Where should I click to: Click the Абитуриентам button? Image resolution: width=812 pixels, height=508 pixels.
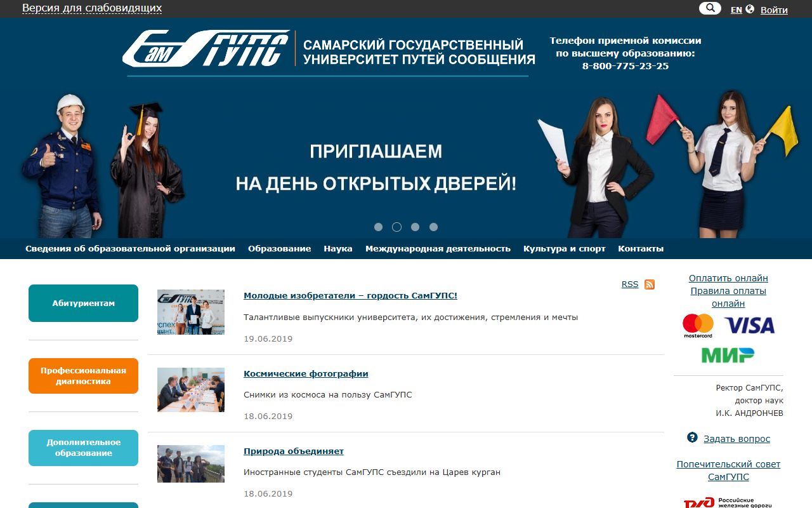click(x=83, y=303)
